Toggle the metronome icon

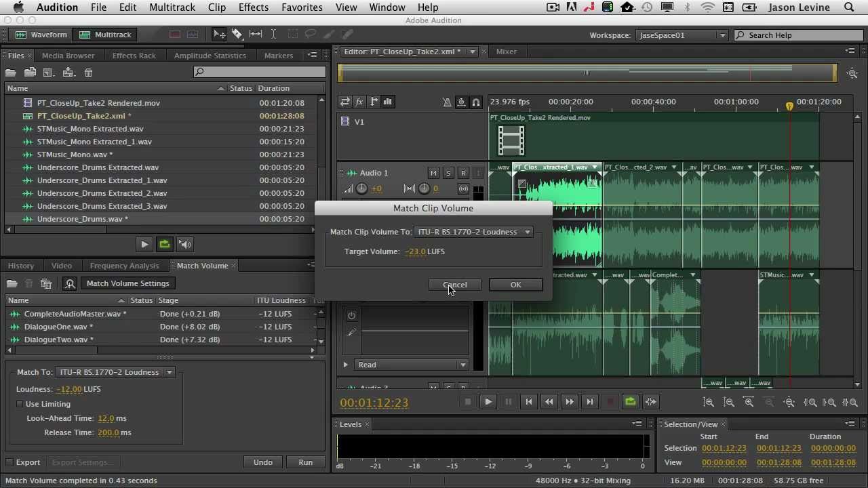pyautogui.click(x=447, y=102)
